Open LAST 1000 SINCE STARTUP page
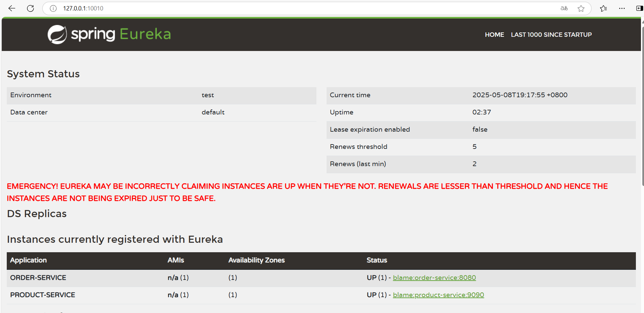The image size is (644, 313). pos(551,34)
